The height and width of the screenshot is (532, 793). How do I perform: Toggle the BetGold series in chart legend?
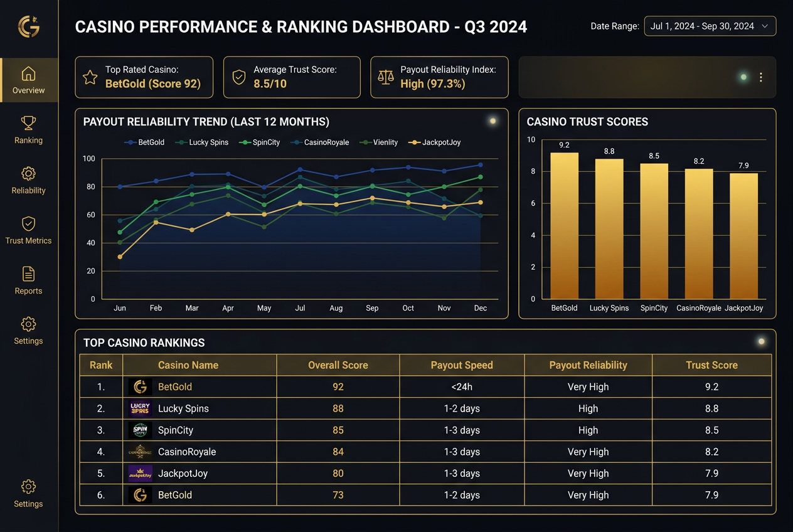[145, 142]
